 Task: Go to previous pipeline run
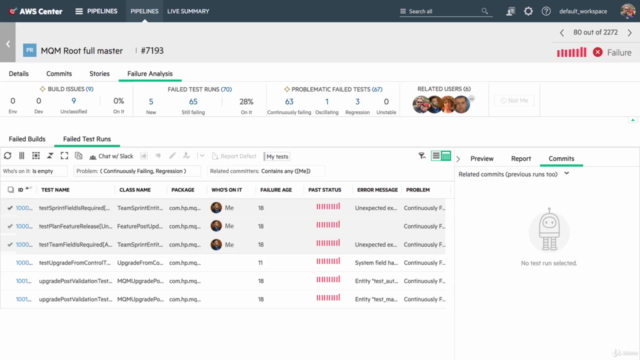click(562, 33)
